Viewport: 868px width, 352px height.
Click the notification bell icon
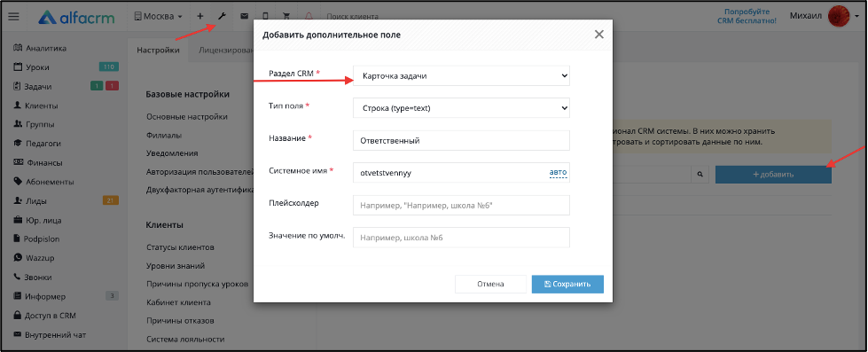coord(309,17)
